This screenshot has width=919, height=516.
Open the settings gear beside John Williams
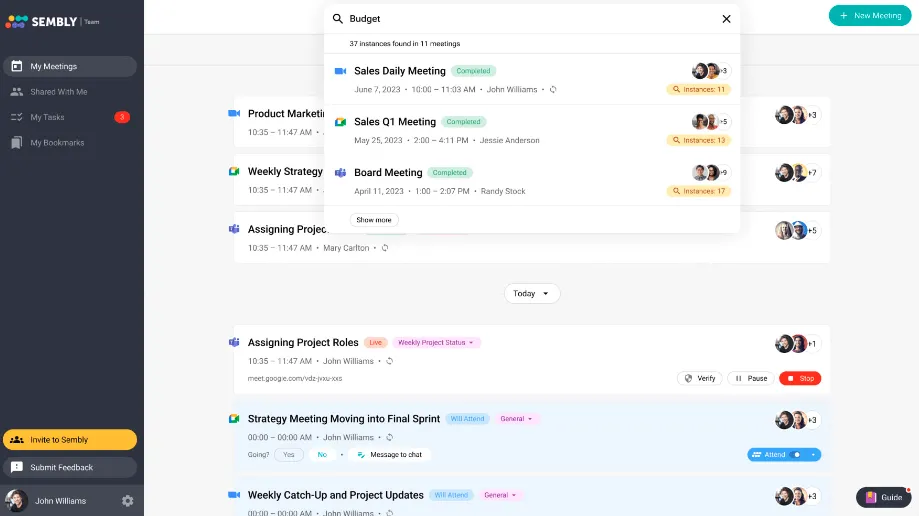127,501
